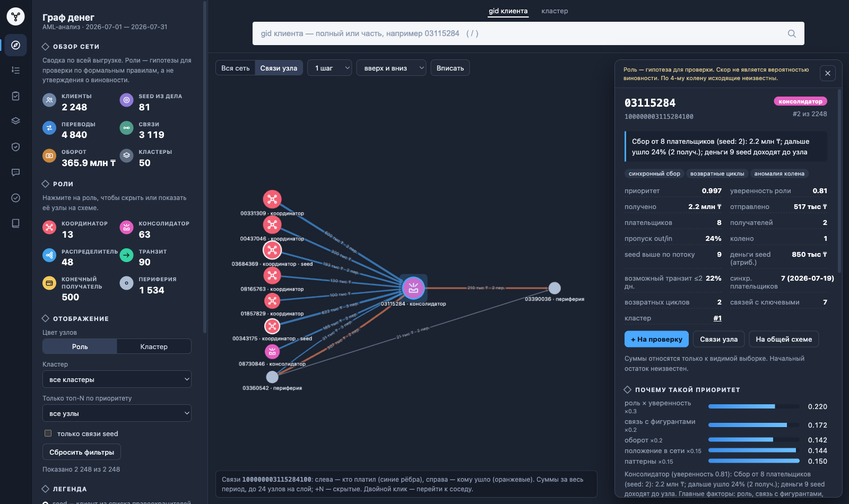Open the 'вверх и вниз' direction dropdown
The image size is (849, 504).
(392, 68)
